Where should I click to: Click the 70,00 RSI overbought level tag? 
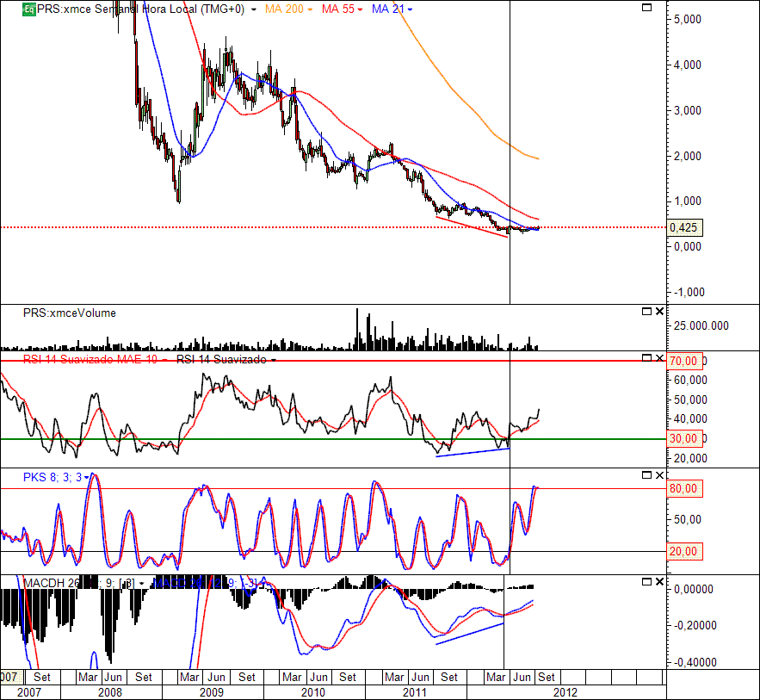(684, 361)
